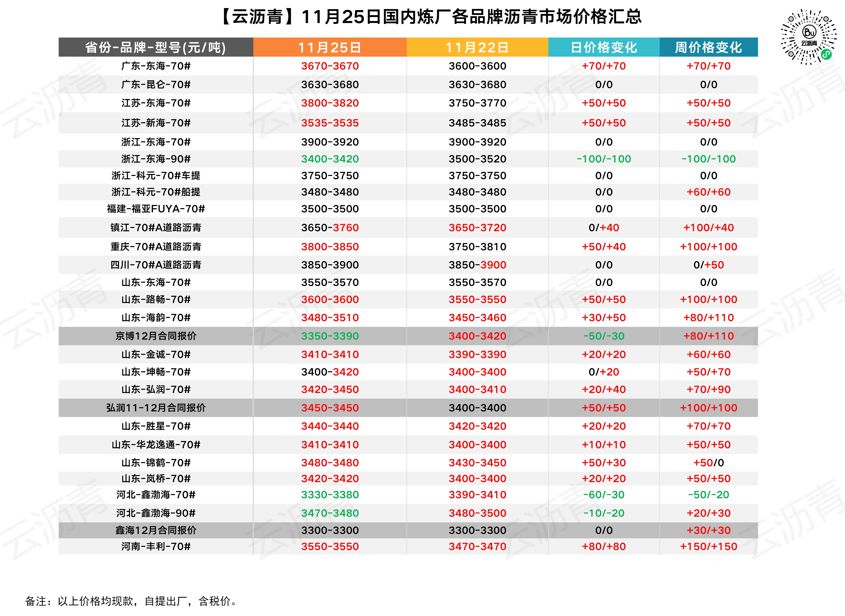This screenshot has height=616, width=845.
Task: Click the row label 浙江-东海-90#
Action: pos(156,159)
